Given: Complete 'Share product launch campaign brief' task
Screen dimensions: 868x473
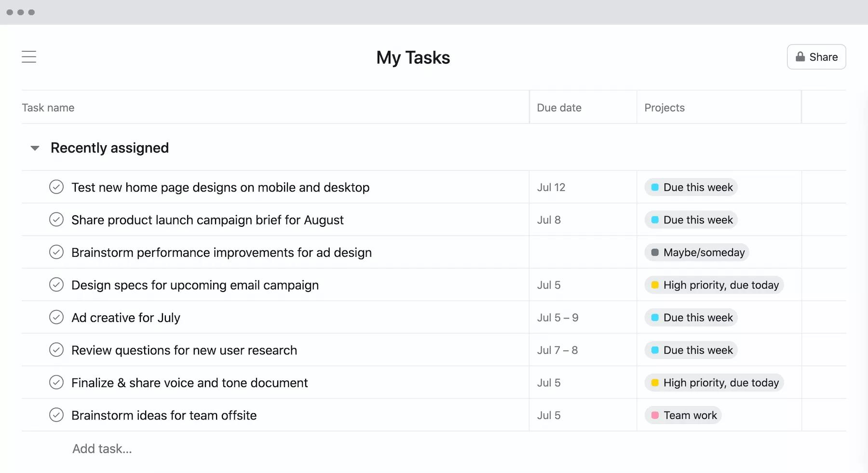Looking at the screenshot, I should coord(56,220).
